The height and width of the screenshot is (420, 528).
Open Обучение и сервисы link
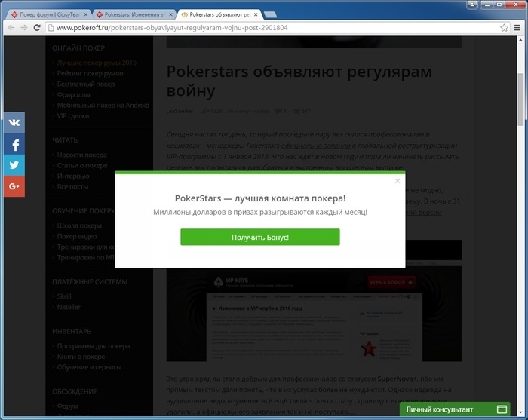(89, 367)
